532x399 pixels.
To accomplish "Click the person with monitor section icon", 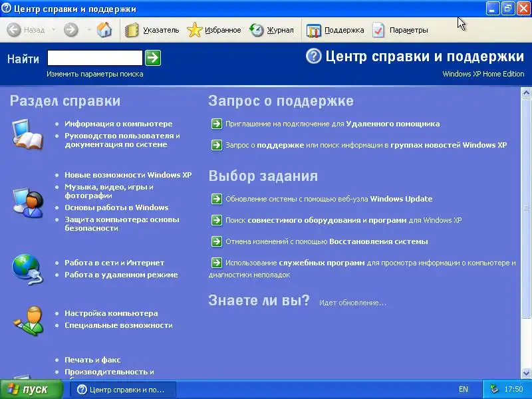I will 28,202.
